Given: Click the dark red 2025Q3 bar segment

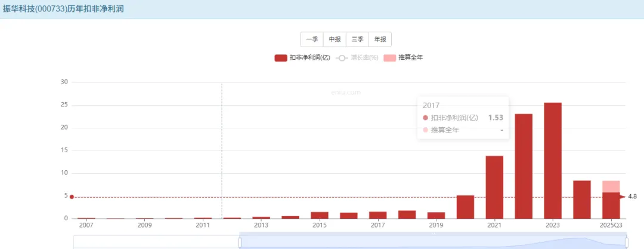Looking at the screenshot, I should click(611, 205).
